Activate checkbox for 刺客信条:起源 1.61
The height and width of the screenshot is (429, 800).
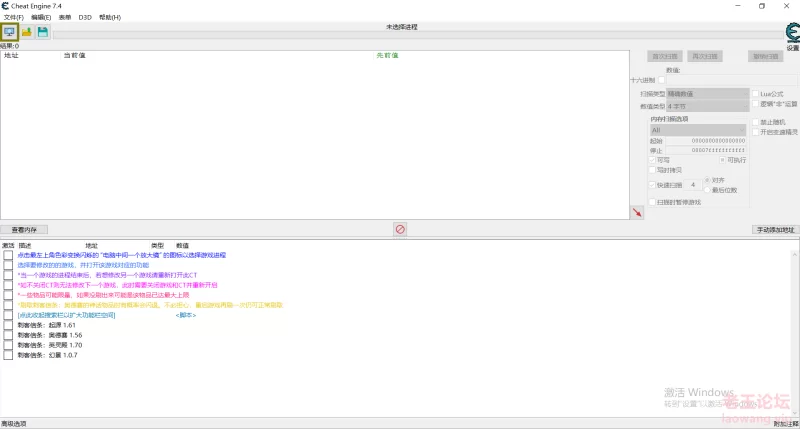pyautogui.click(x=8, y=325)
